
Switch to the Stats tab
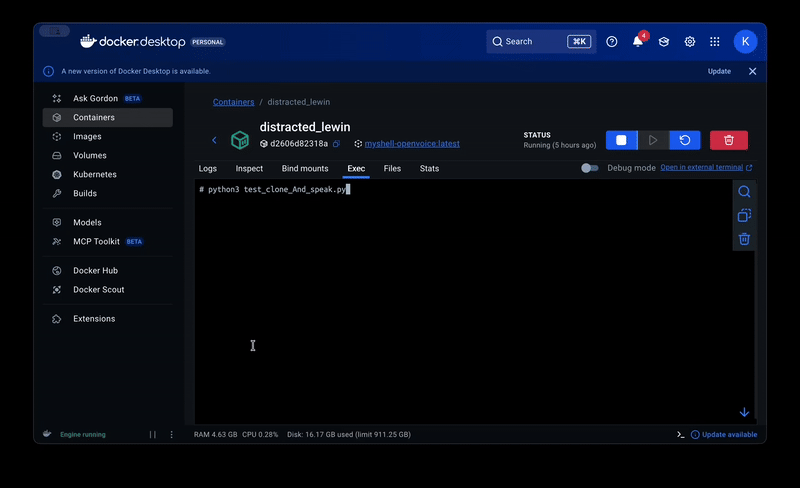429,168
